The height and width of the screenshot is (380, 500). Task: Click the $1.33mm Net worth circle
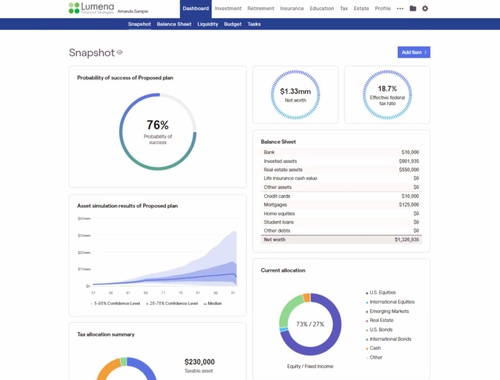click(x=295, y=95)
